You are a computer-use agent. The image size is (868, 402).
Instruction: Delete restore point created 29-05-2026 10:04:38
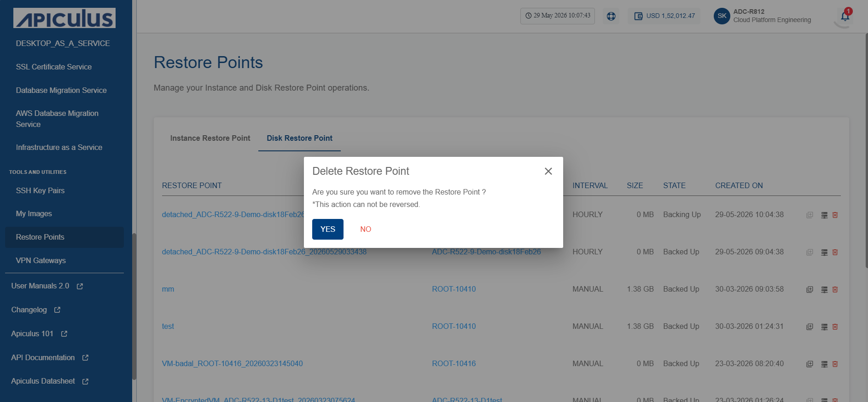point(835,215)
